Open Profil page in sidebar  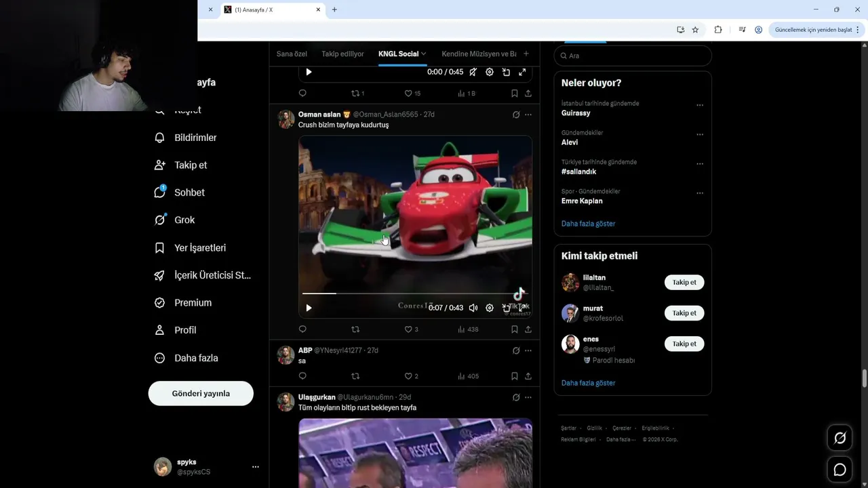click(176, 330)
